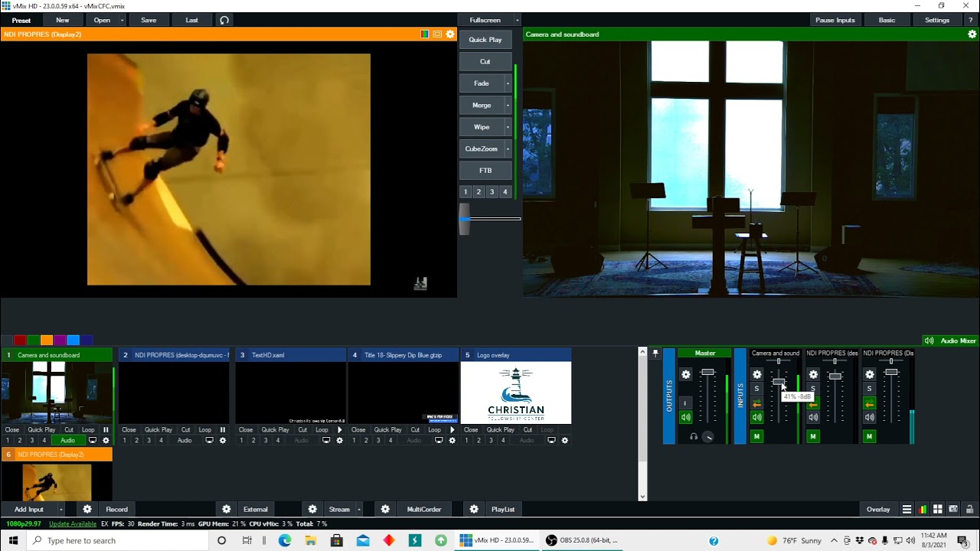Expand the Fullscreen dropdown arrow
This screenshot has height=551, width=980.
click(517, 20)
